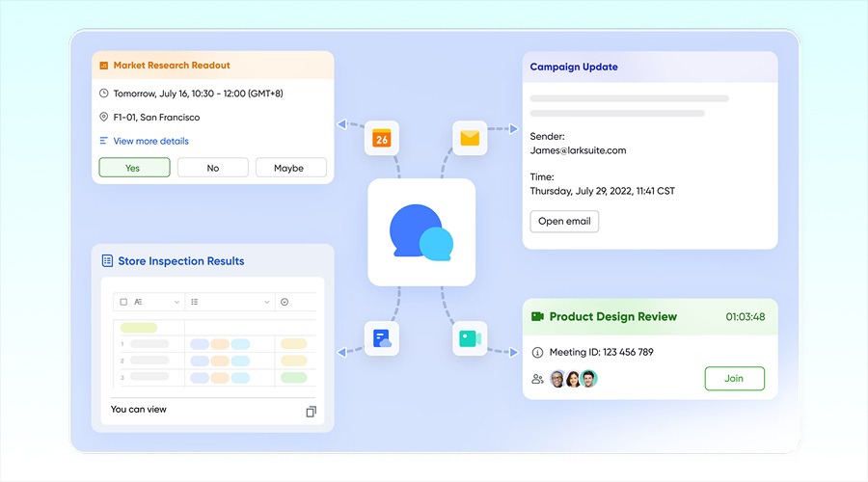This screenshot has height=482, width=868.
Task: Accept invitation with the Yes button
Action: [x=134, y=168]
